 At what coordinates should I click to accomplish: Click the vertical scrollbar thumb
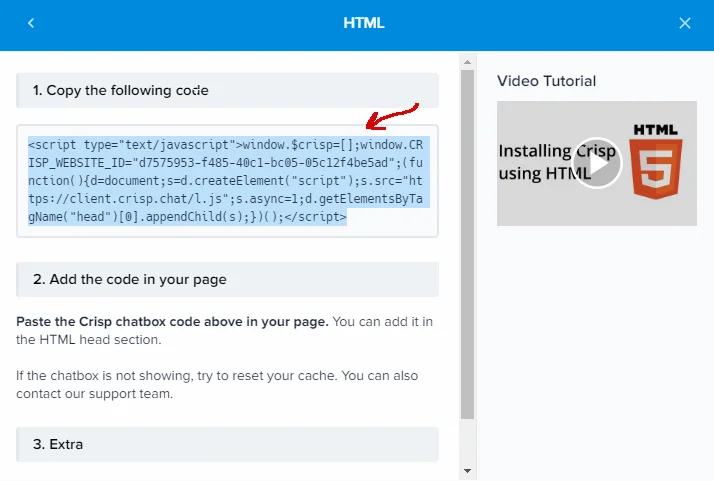point(467,240)
